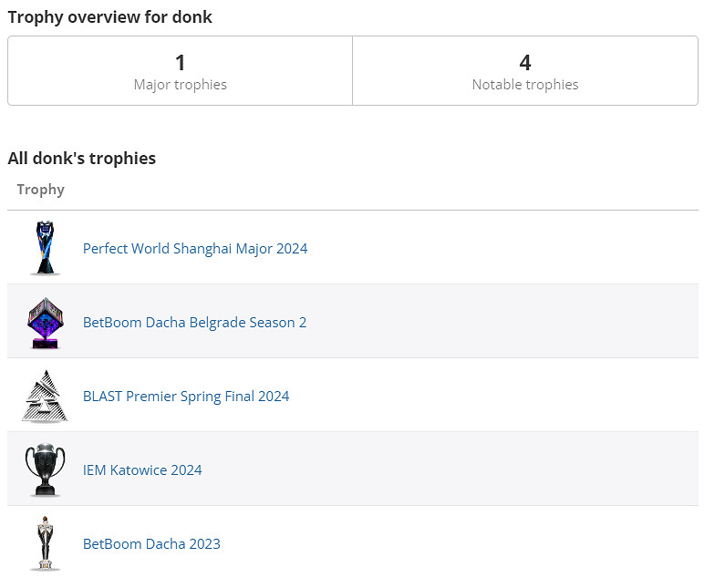704x588 pixels.
Task: Click the Perfect World Shanghai Major trophy icon
Action: tap(45, 248)
